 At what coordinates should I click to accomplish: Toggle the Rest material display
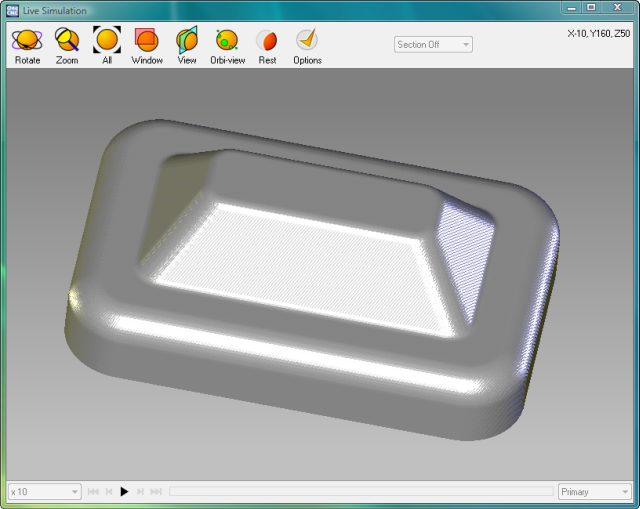[x=267, y=46]
